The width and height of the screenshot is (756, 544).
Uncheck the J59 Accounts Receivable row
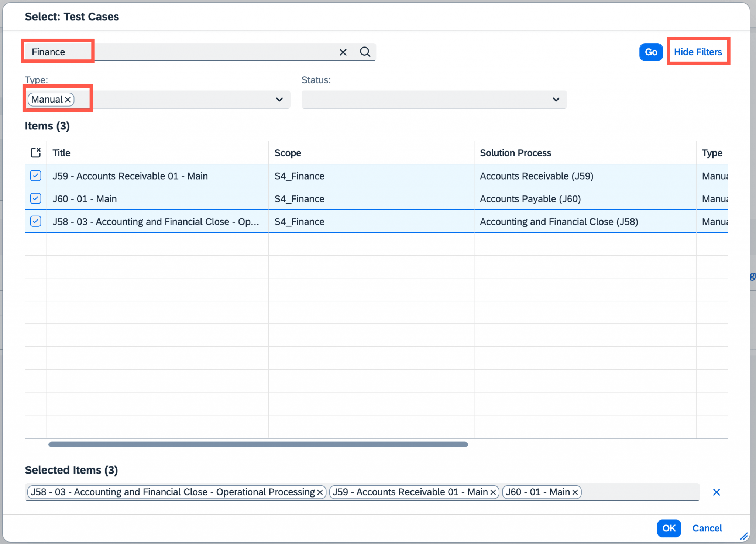pyautogui.click(x=35, y=176)
